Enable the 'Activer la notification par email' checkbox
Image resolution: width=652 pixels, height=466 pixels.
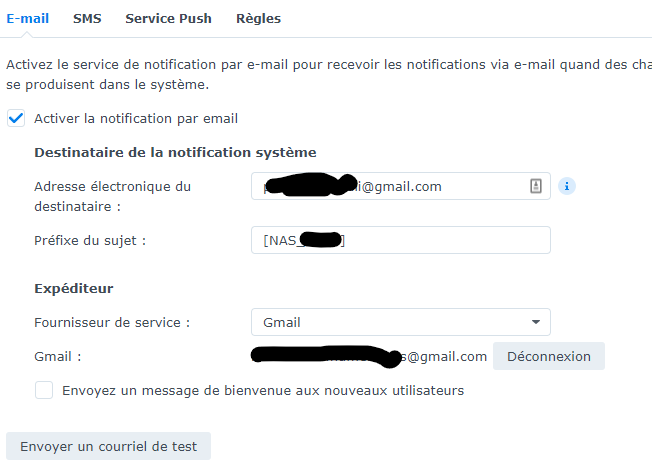point(16,118)
